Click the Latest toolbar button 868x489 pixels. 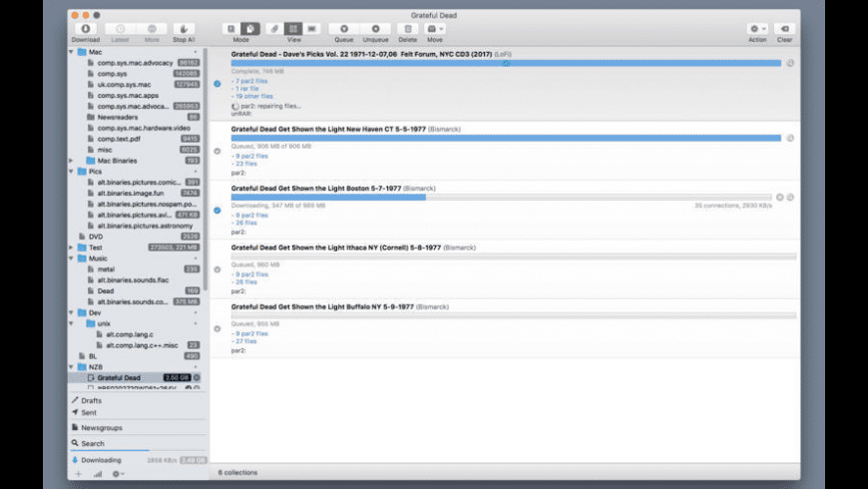pyautogui.click(x=120, y=29)
